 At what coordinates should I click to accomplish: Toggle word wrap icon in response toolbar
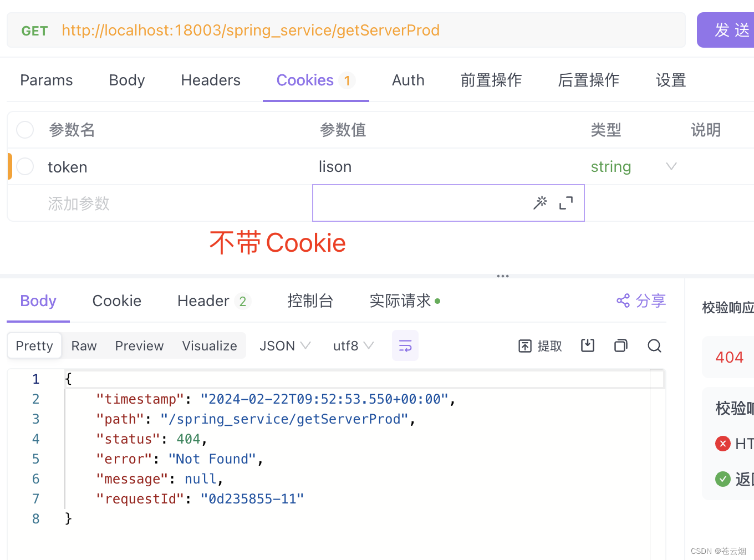click(405, 345)
